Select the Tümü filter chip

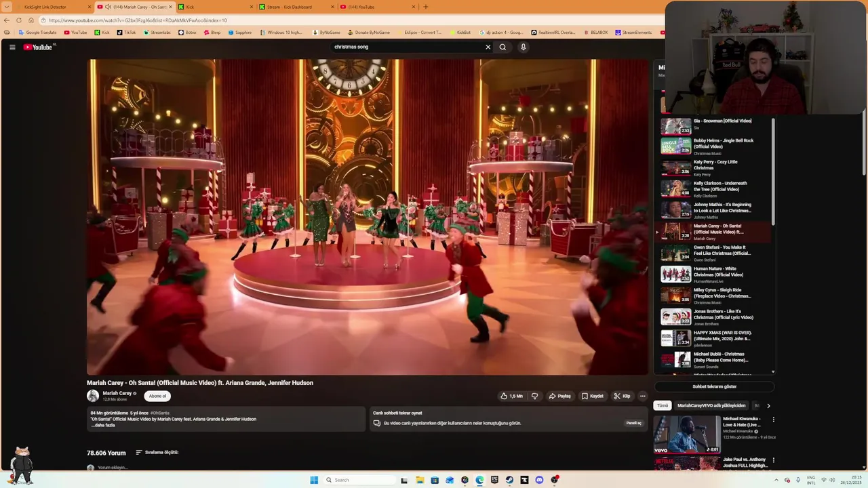coord(662,405)
